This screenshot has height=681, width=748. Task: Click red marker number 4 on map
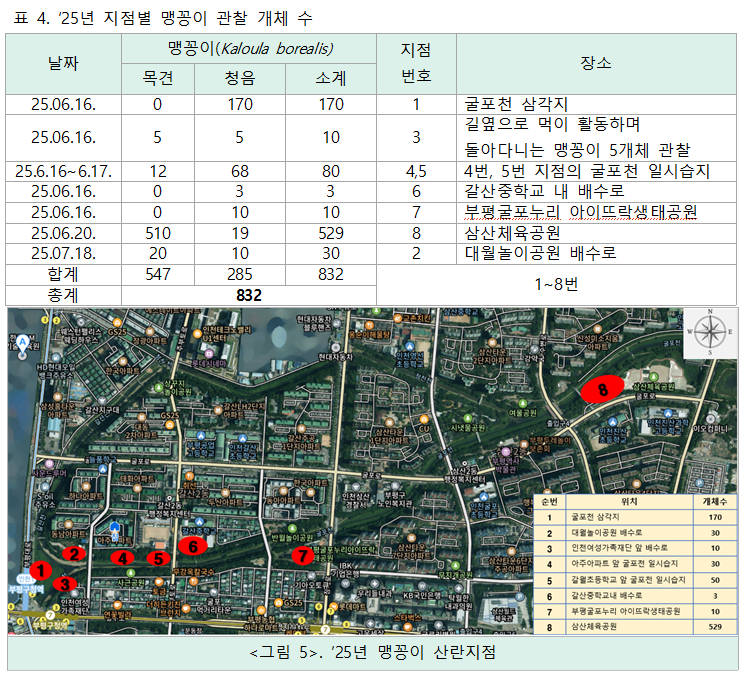pos(122,558)
